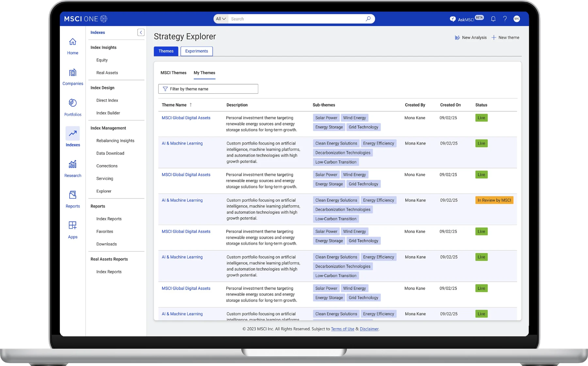Click the search magnifier icon
Screen dimensions: 588x366
click(368, 19)
